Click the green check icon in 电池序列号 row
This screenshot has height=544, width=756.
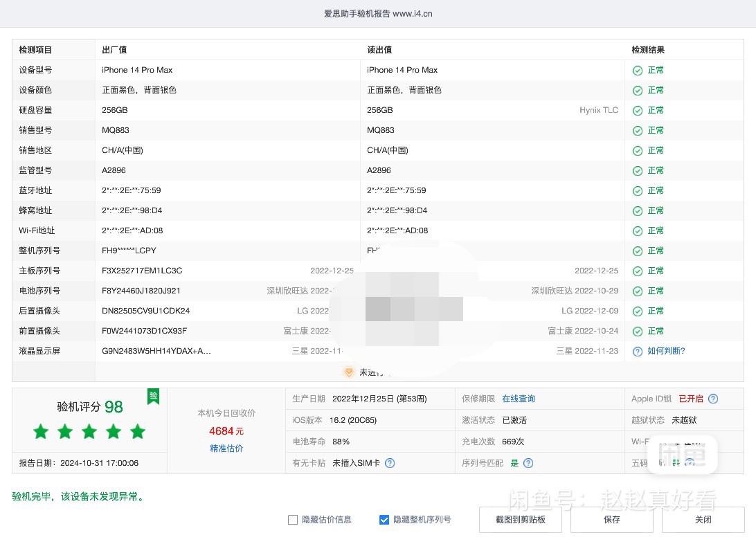click(638, 291)
